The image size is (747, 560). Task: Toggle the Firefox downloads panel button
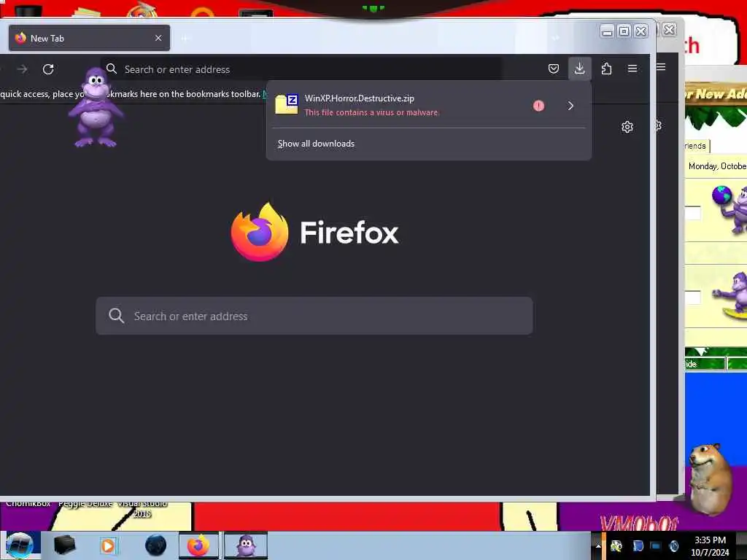coord(579,69)
